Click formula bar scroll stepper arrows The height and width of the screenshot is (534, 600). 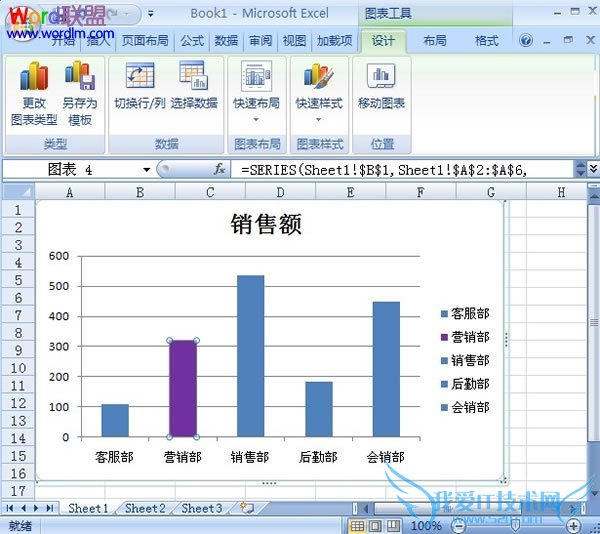[580, 169]
